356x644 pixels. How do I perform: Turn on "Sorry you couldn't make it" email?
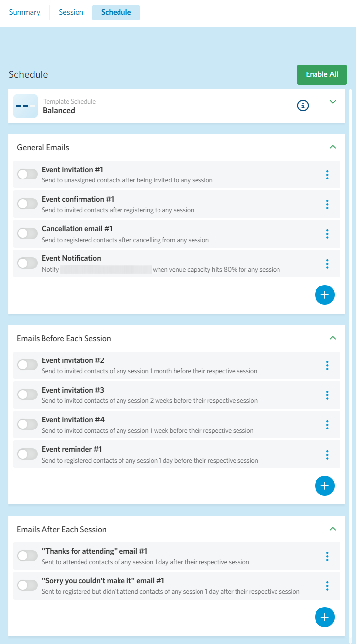point(27,585)
